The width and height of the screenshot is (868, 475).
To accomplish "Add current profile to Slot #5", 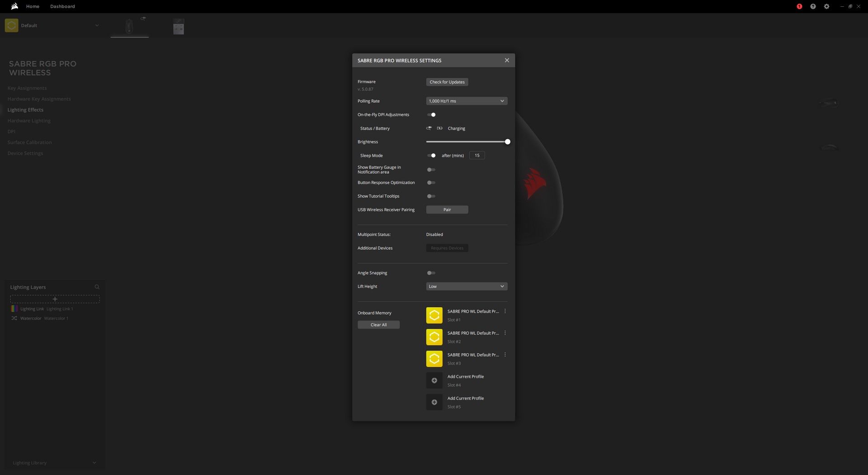I will 434,402.
